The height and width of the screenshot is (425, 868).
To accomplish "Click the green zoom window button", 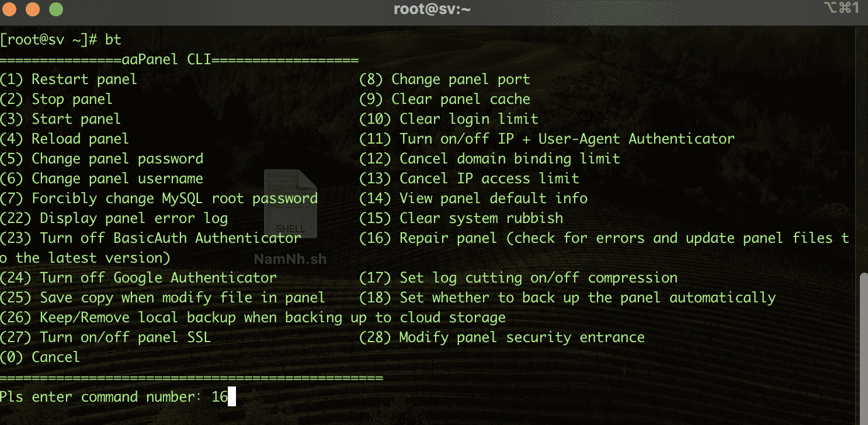I will 55,9.
